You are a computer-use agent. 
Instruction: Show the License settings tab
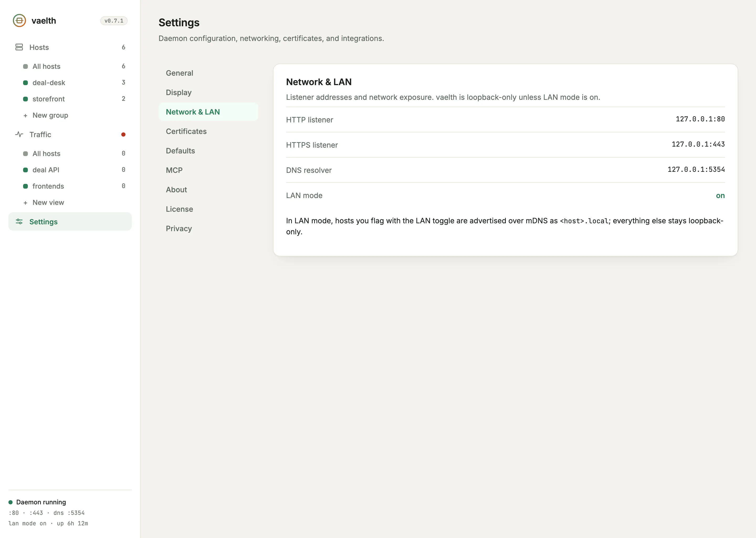pyautogui.click(x=208, y=209)
